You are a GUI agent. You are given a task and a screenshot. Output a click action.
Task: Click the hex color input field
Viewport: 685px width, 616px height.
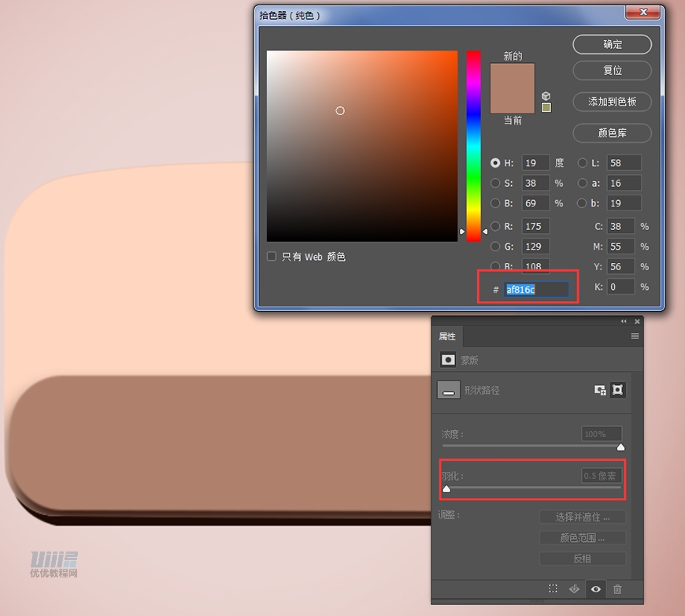click(x=536, y=290)
